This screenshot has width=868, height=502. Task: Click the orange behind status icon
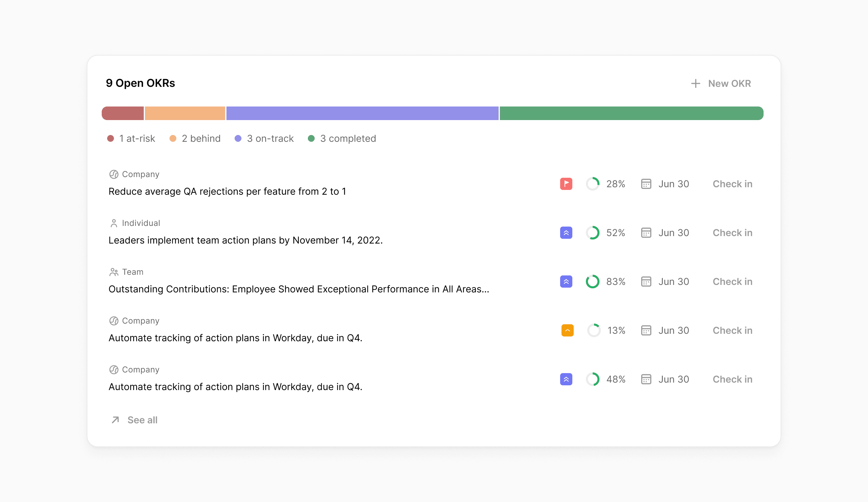pyautogui.click(x=567, y=330)
